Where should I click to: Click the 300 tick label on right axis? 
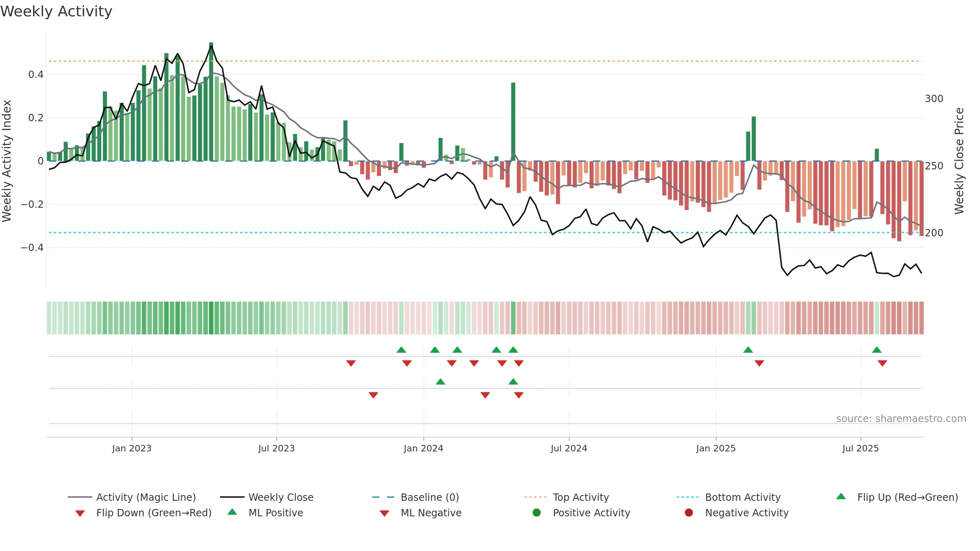934,99
